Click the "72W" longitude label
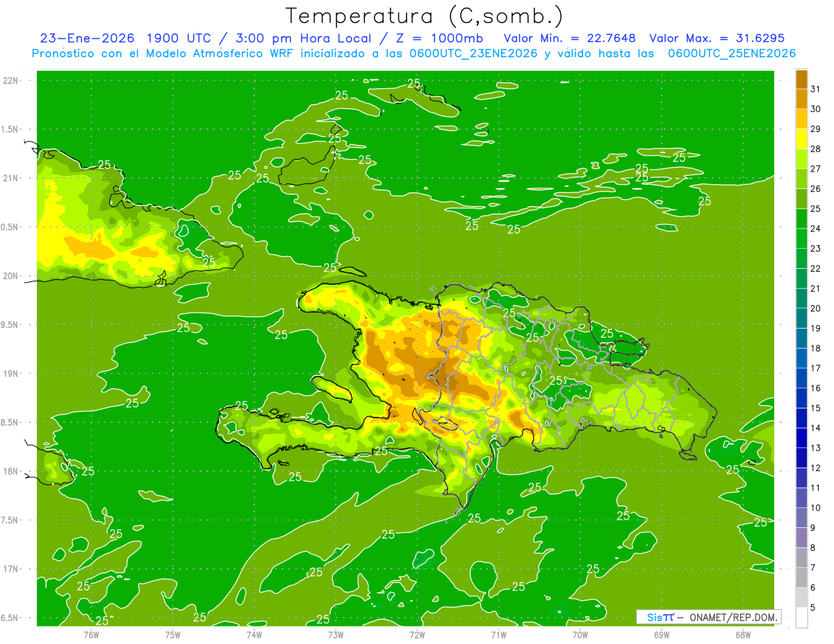 click(x=417, y=634)
